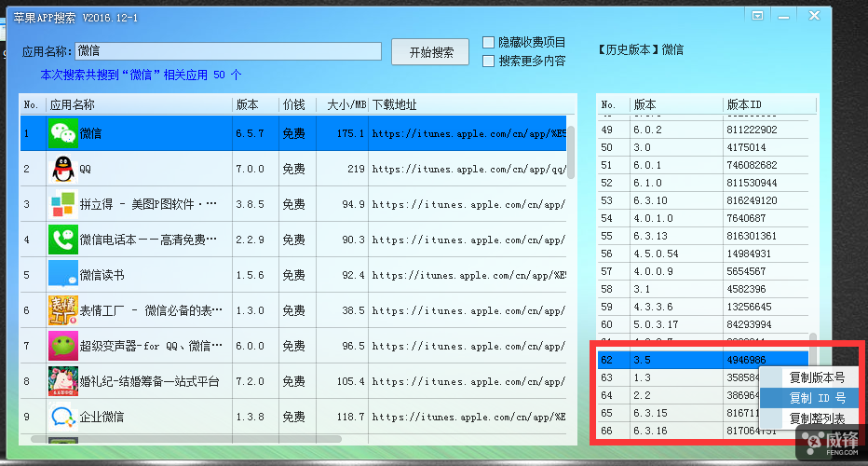The image size is (868, 466).
Task: Select history row with ID 811530944
Action: coord(703,183)
